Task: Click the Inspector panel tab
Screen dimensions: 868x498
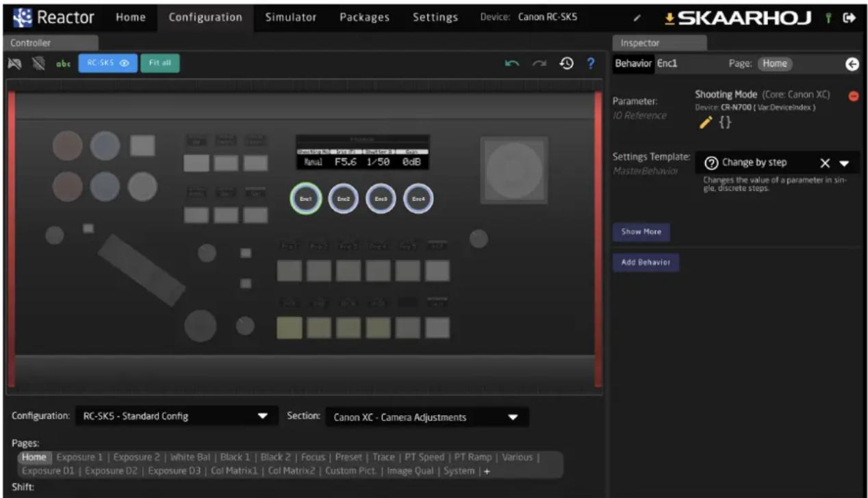Action: click(x=659, y=42)
